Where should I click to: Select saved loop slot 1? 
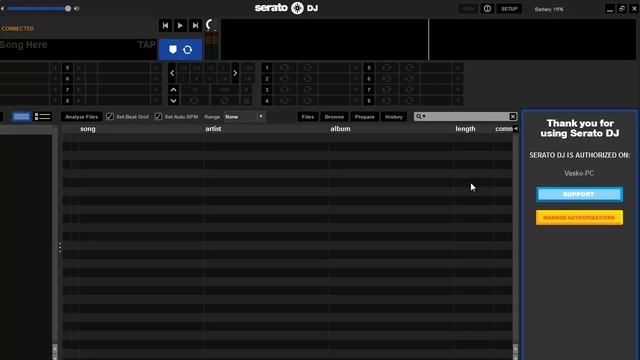(267, 68)
